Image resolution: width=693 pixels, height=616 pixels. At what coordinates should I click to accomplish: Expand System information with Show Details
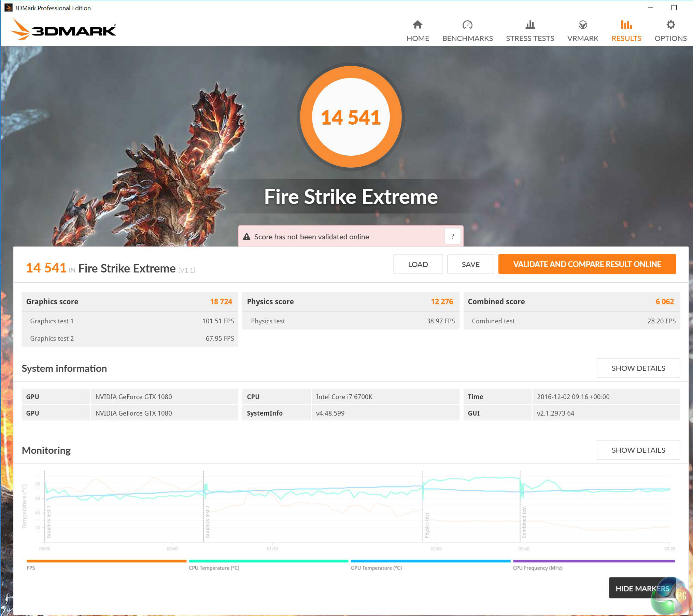(638, 368)
